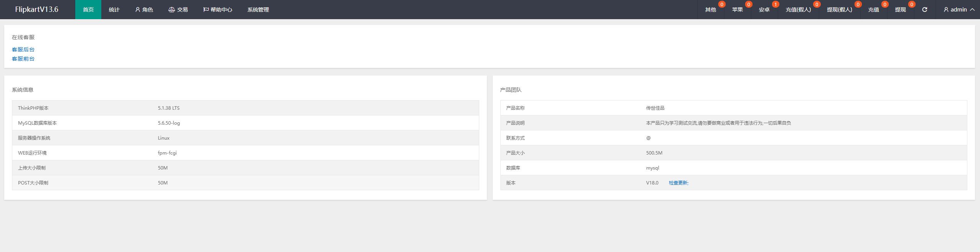Click the FlipkartV13.6 logo title
Image resolution: width=980 pixels, height=252 pixels.
click(37, 10)
